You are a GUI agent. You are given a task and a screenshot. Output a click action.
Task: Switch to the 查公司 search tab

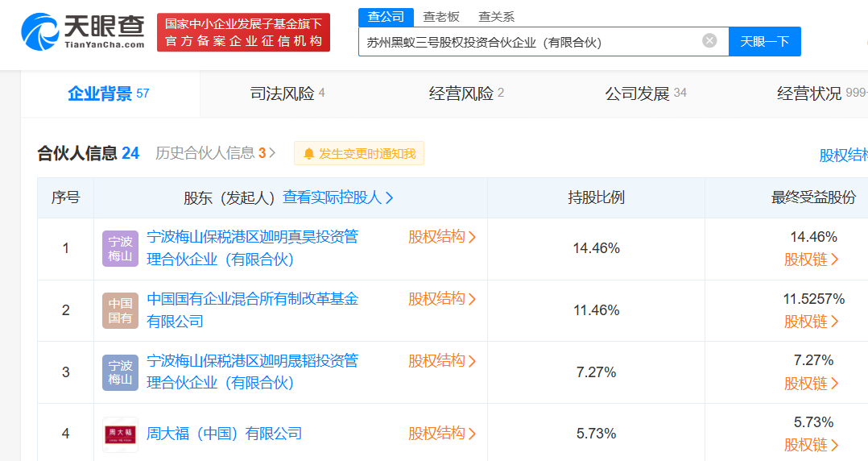386,17
